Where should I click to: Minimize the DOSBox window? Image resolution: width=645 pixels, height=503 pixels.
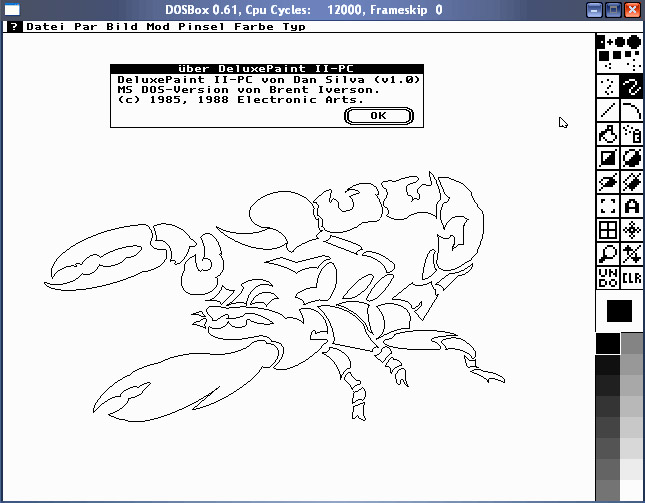pos(594,10)
